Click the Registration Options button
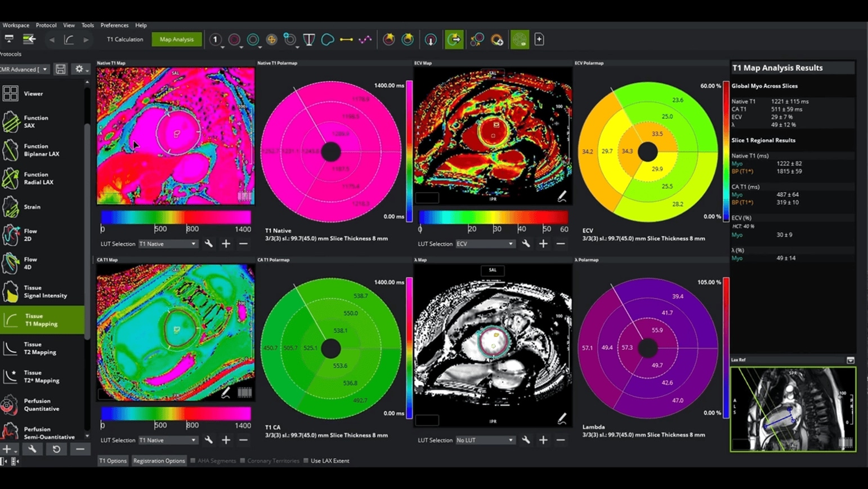Screen dimensions: 868x489 (159, 461)
